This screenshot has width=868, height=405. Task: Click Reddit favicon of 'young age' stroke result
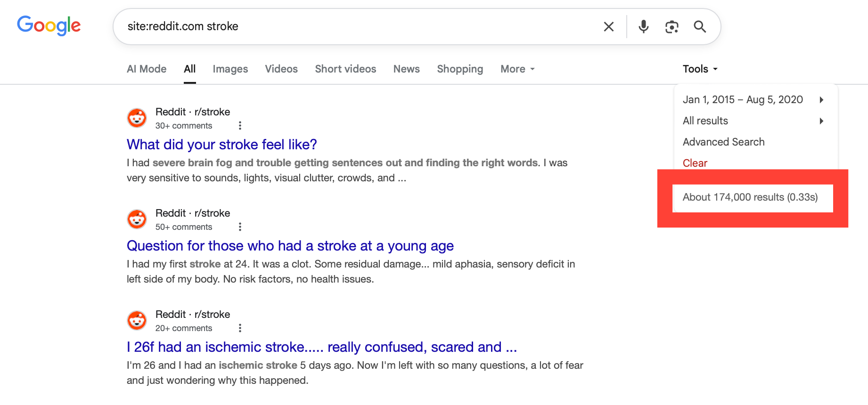[137, 219]
